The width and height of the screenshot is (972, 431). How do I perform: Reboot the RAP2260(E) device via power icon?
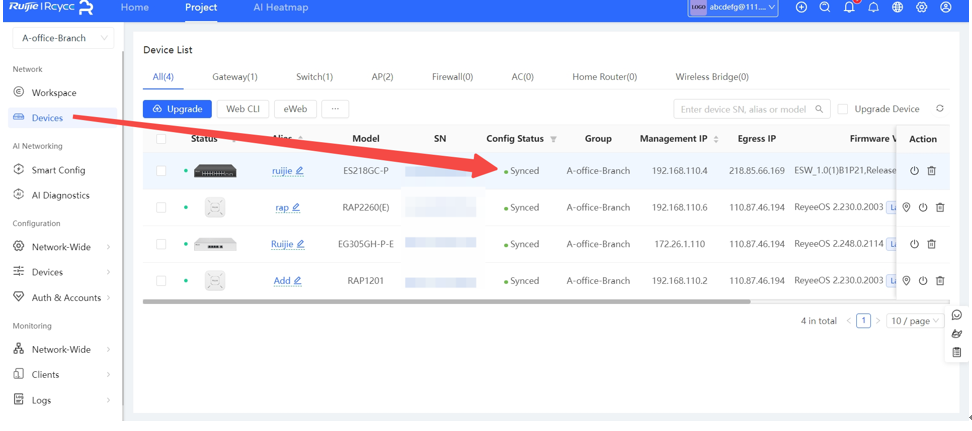(x=923, y=208)
